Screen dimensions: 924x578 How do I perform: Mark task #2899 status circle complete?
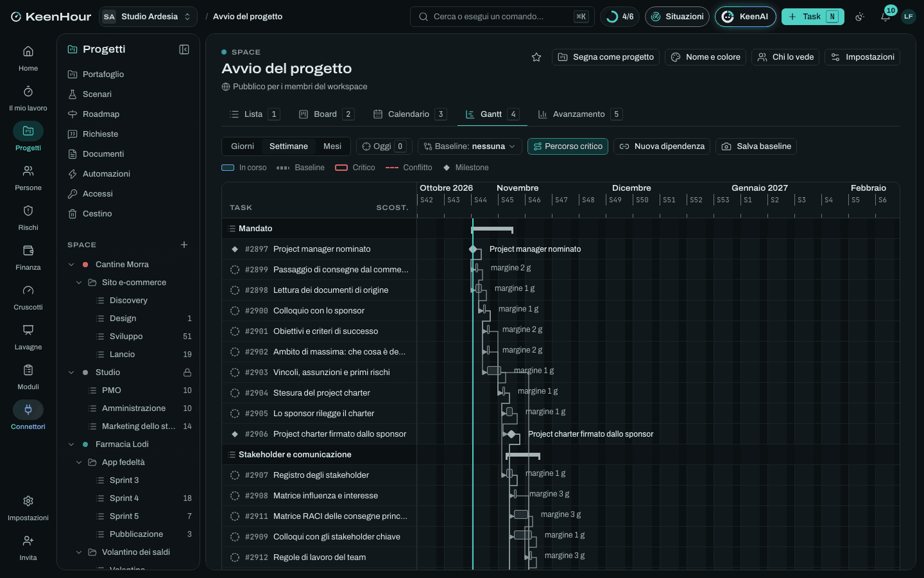tap(235, 270)
